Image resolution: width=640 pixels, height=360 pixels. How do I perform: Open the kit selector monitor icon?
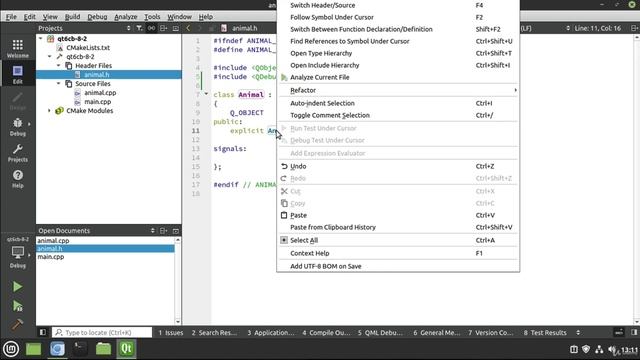[x=18, y=253]
